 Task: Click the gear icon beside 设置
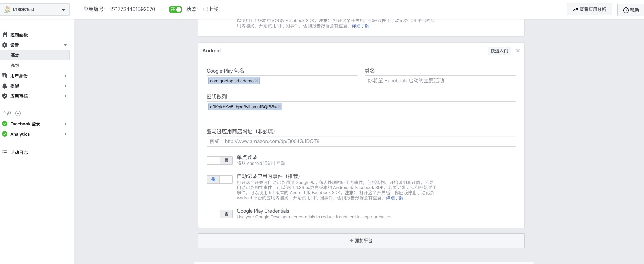(x=5, y=45)
